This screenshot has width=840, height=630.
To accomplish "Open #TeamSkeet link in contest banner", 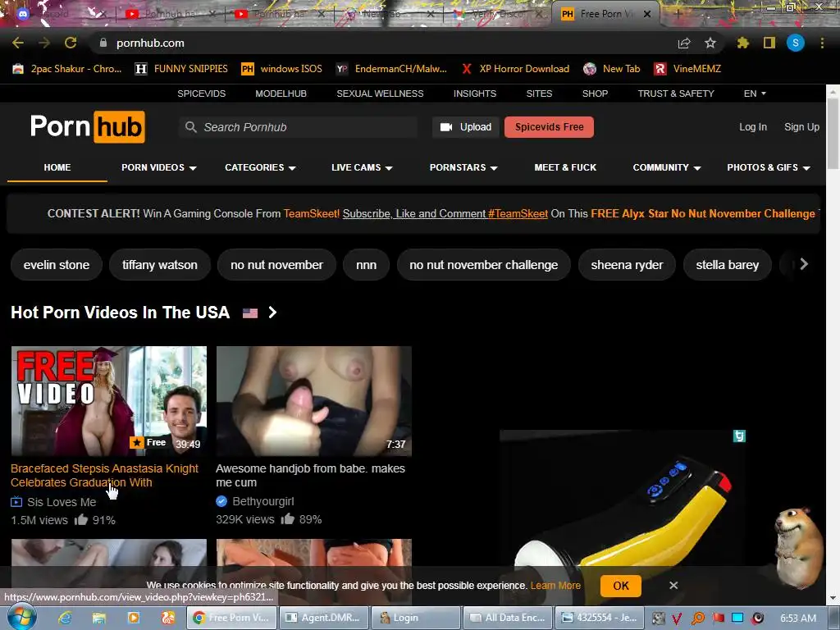I will (x=518, y=213).
